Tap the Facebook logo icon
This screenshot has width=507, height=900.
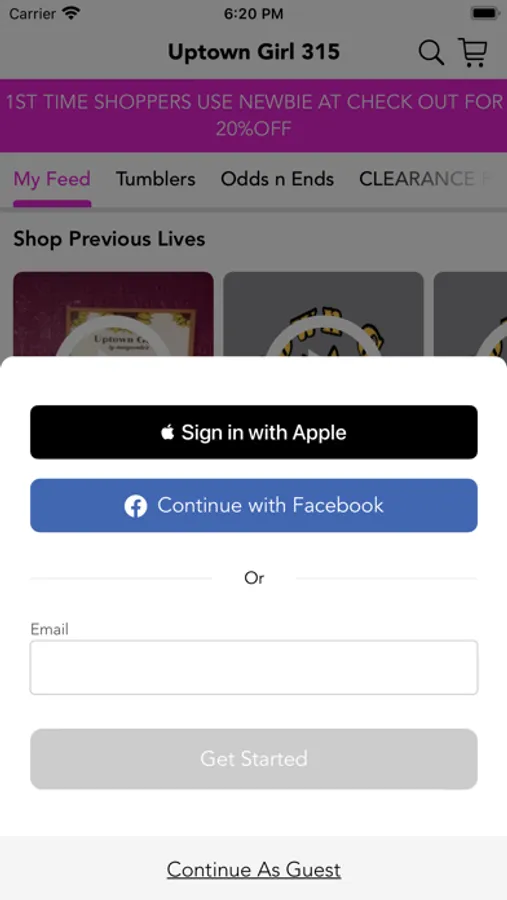[136, 506]
